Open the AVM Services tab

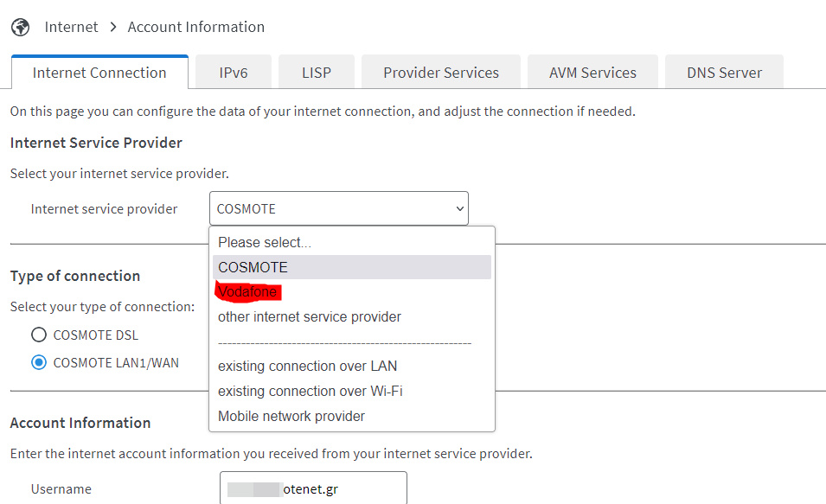click(x=592, y=73)
